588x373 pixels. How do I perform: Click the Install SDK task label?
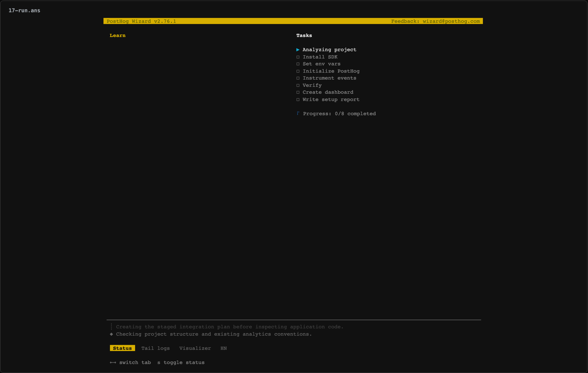point(320,57)
